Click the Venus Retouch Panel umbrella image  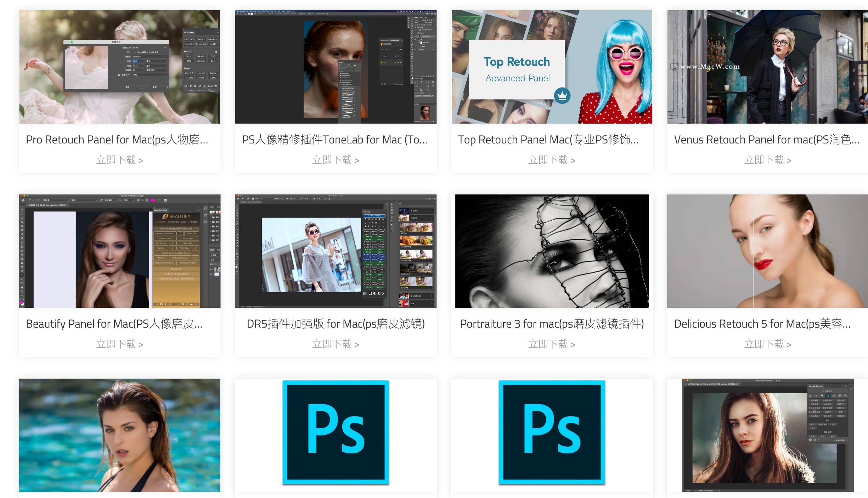[x=767, y=67]
